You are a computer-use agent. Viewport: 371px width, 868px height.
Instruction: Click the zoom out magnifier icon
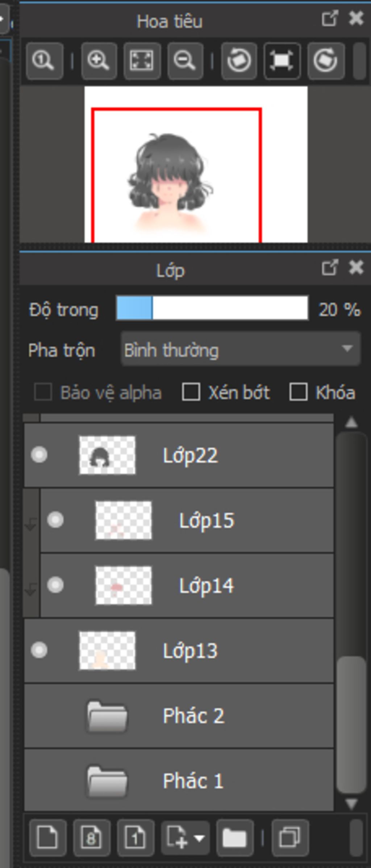(x=185, y=61)
